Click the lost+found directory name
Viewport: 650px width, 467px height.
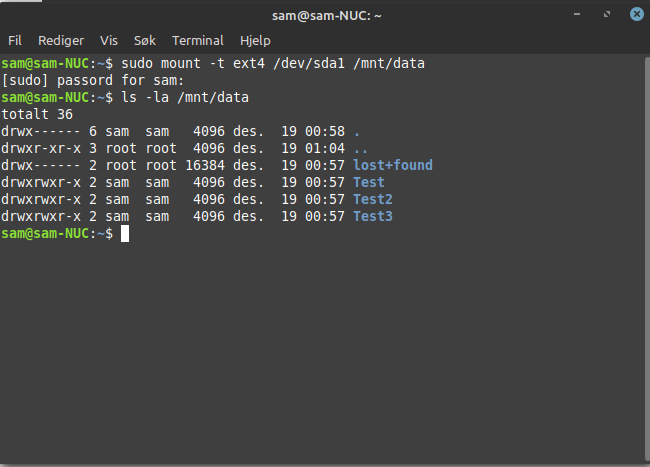[x=393, y=165]
